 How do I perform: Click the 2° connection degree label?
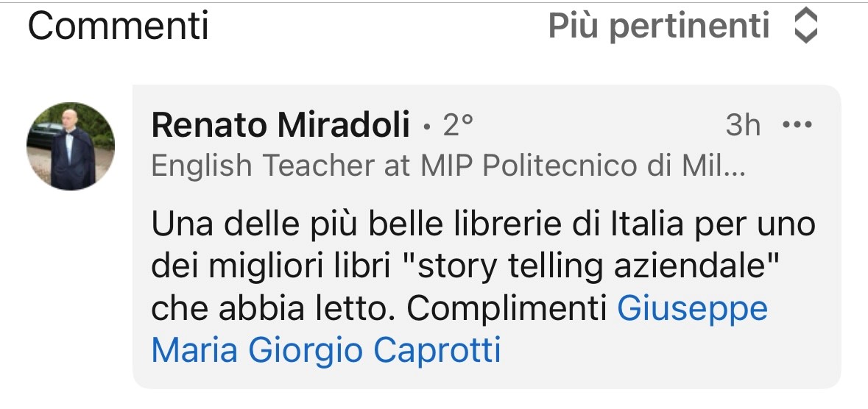tap(457, 127)
